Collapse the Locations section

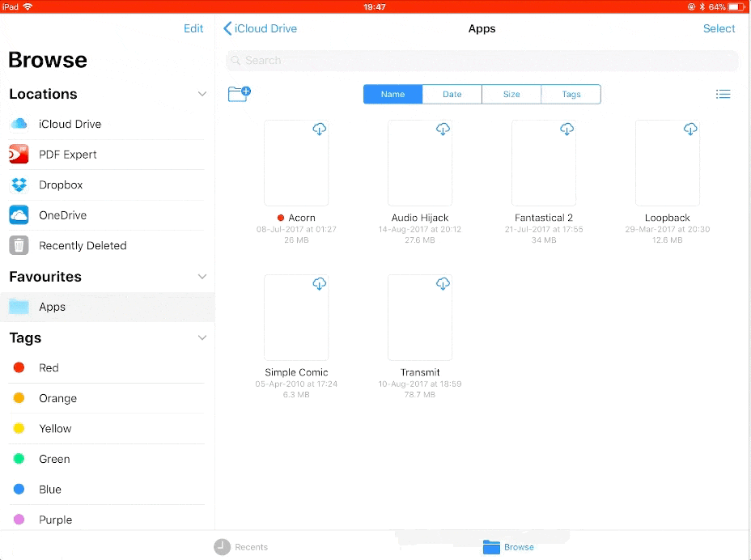point(202,94)
